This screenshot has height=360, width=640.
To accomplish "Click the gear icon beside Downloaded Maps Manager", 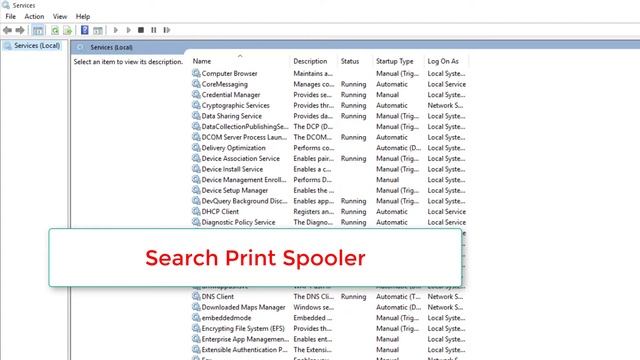I will [196, 307].
